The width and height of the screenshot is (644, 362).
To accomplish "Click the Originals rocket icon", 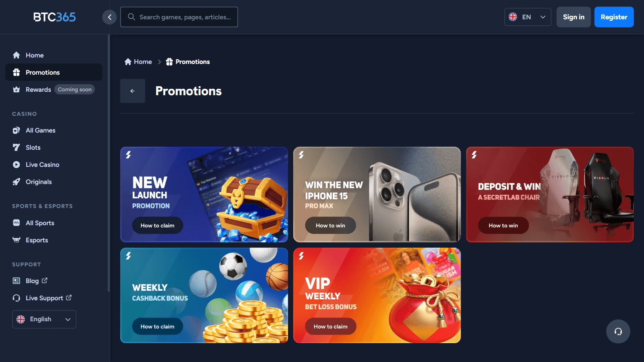I will [x=16, y=182].
